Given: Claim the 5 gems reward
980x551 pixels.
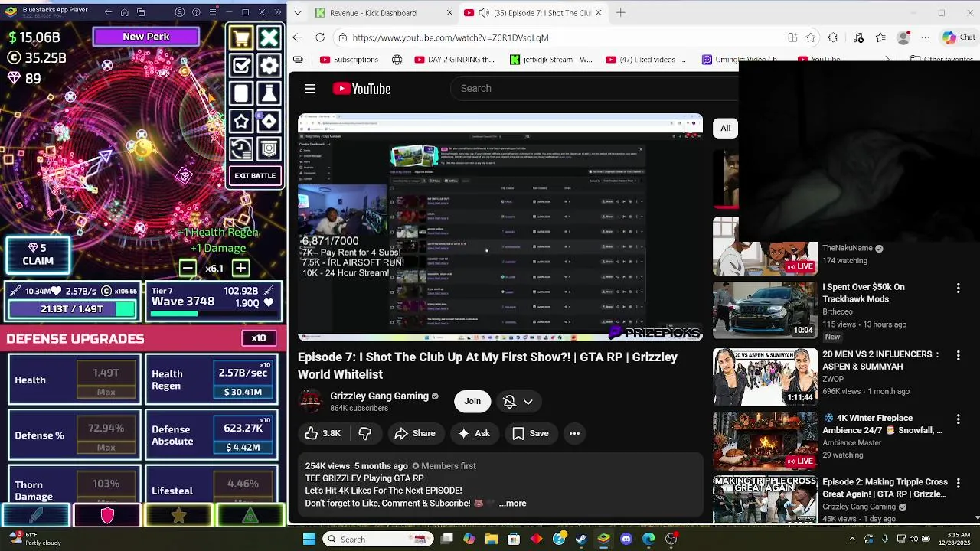Looking at the screenshot, I should [x=38, y=254].
